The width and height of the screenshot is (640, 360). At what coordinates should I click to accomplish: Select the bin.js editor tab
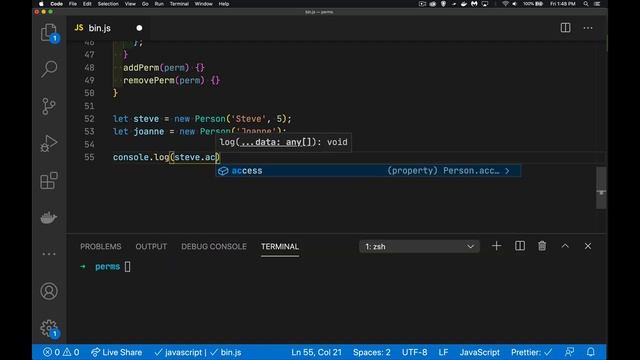(x=108, y=28)
